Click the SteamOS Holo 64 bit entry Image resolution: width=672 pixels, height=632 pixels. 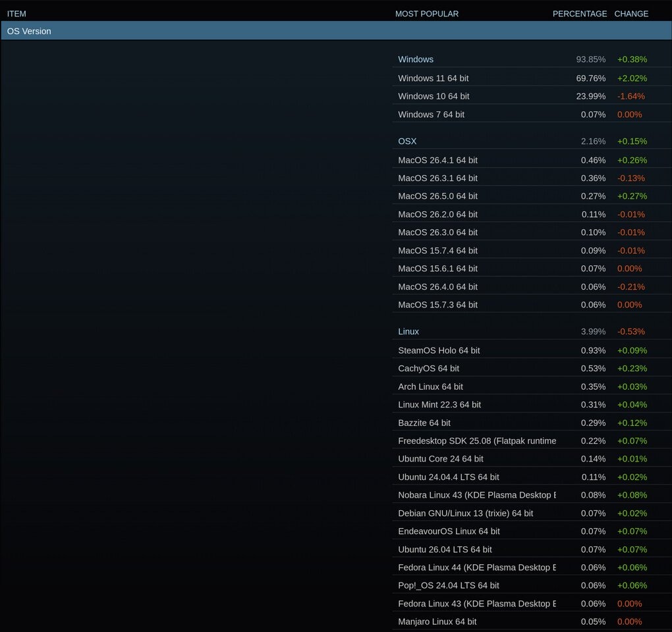coord(439,350)
